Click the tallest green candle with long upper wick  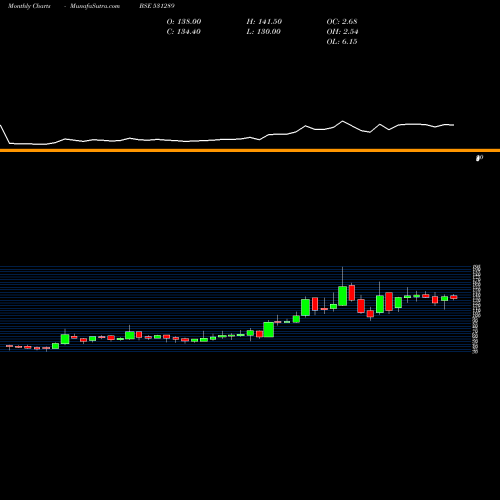point(342,296)
